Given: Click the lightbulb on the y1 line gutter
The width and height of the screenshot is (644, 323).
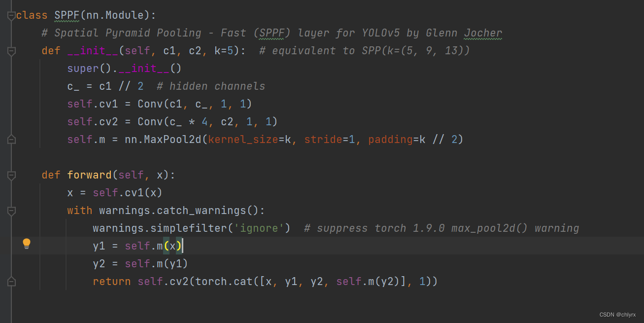Looking at the screenshot, I should click(27, 244).
